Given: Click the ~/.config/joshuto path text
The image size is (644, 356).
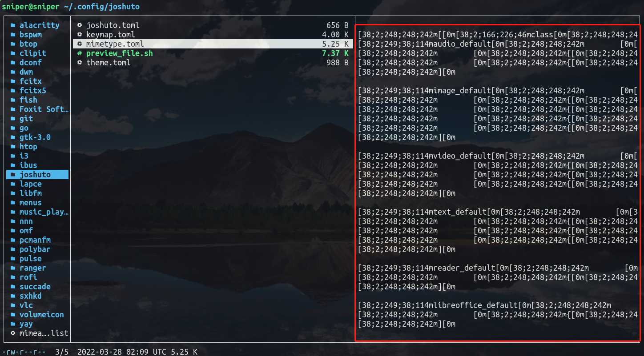Looking at the screenshot, I should 102,7.
